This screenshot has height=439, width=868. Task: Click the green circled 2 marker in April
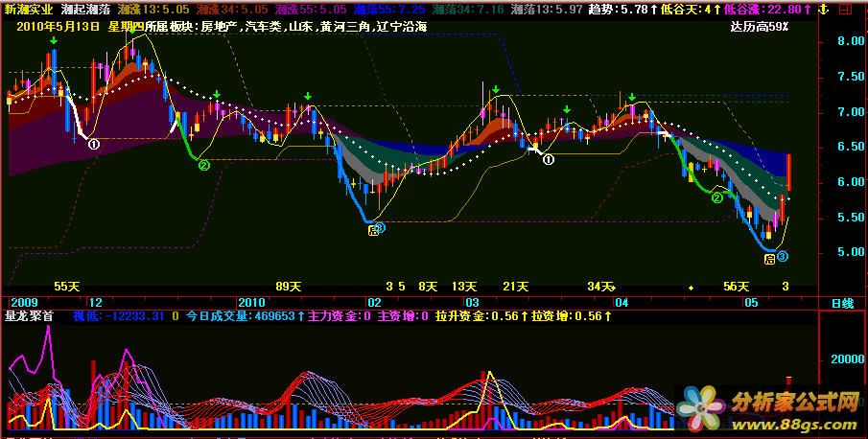point(716,198)
